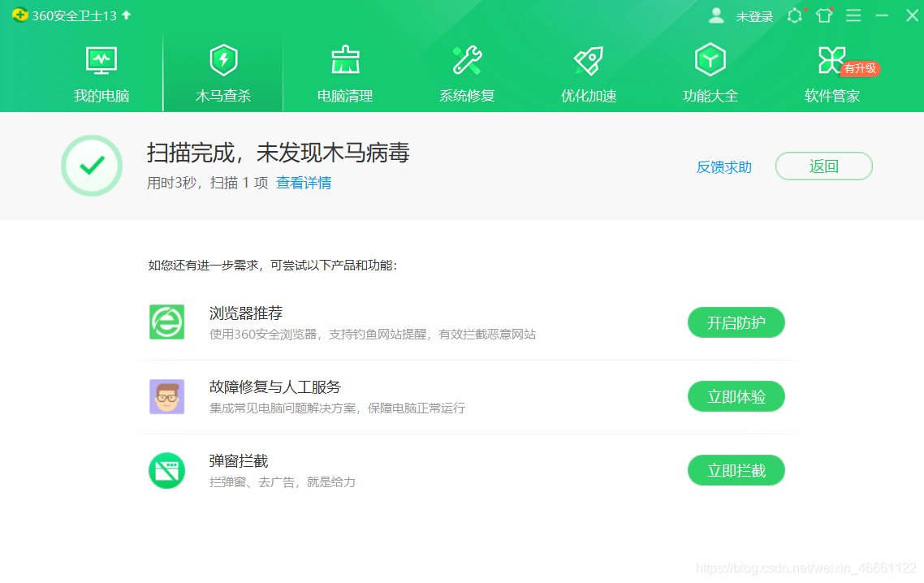Click the 弹窗拦截 icon

166,470
